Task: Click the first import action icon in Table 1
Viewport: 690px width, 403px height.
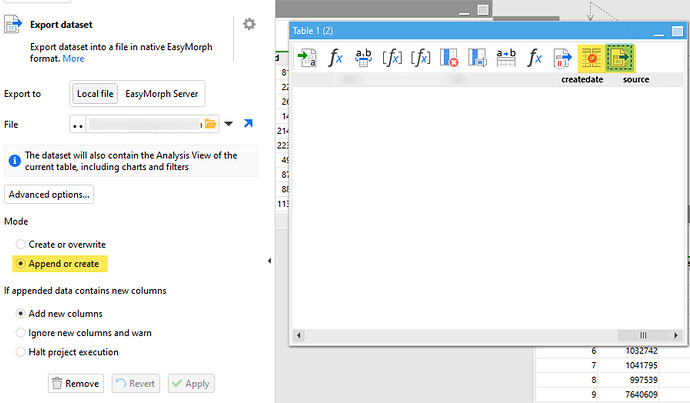Action: pyautogui.click(x=308, y=58)
